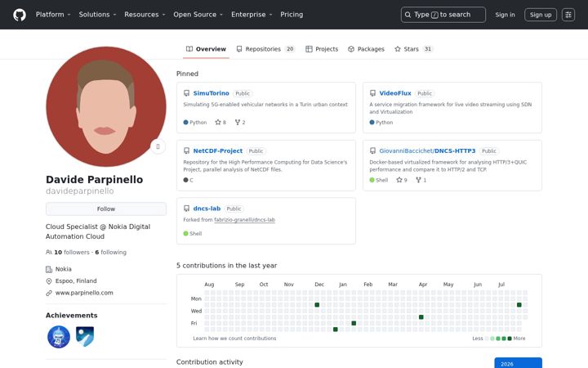Open the Packages tab
Image resolution: width=588 pixels, height=368 pixels.
click(366, 49)
